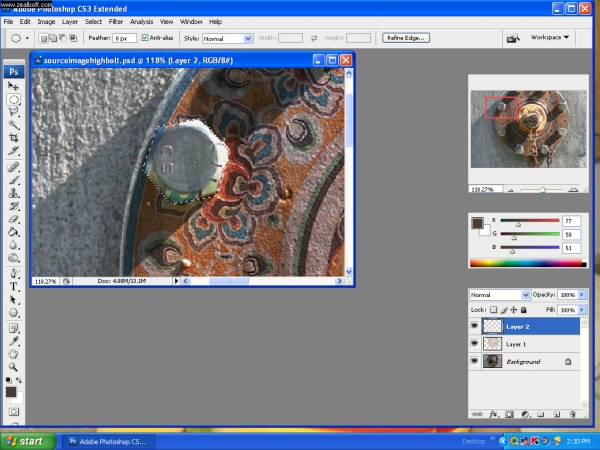
Task: Open the File menu
Action: pyautogui.click(x=8, y=22)
